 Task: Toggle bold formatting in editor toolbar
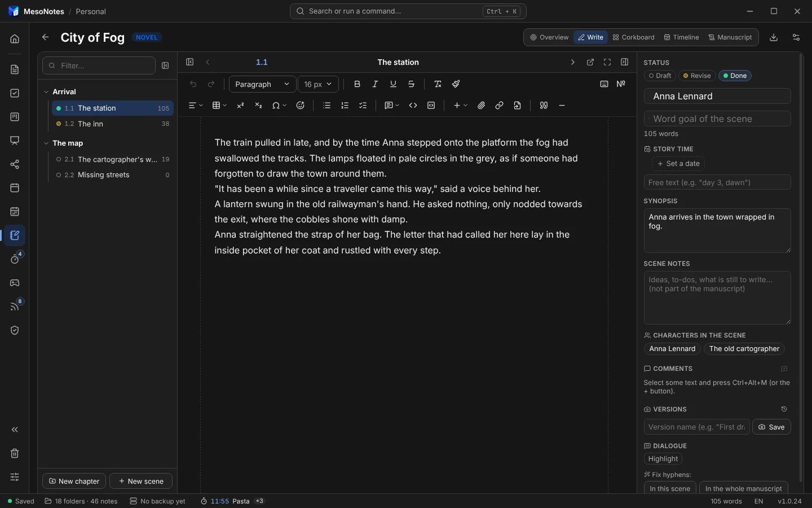(x=358, y=84)
